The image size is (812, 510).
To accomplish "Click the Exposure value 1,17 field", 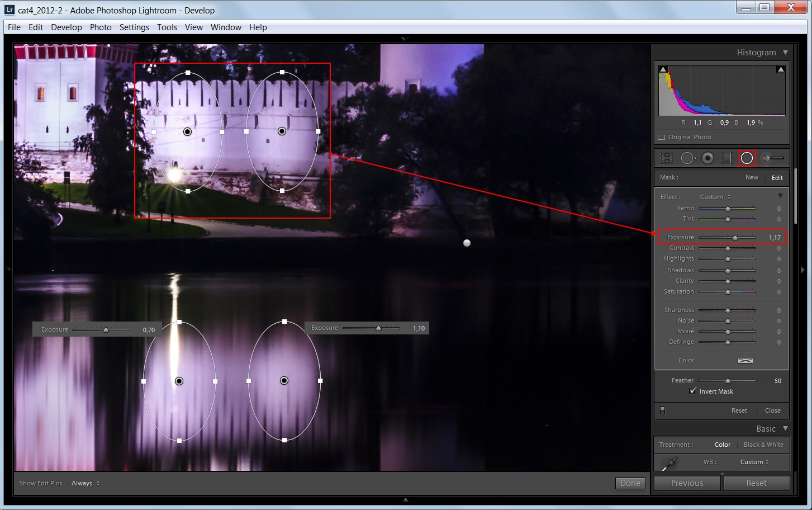I will pyautogui.click(x=775, y=238).
